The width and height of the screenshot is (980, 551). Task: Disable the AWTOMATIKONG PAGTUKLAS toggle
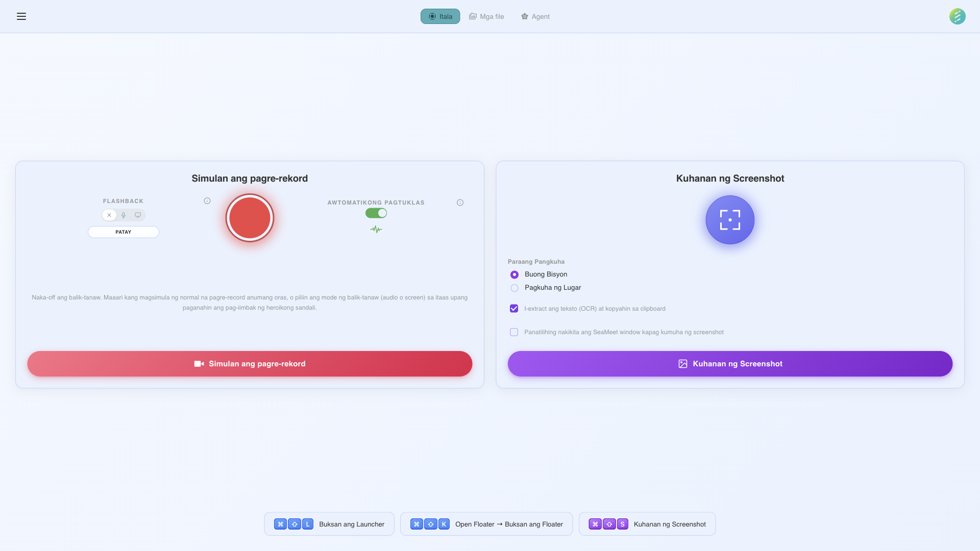tap(376, 213)
